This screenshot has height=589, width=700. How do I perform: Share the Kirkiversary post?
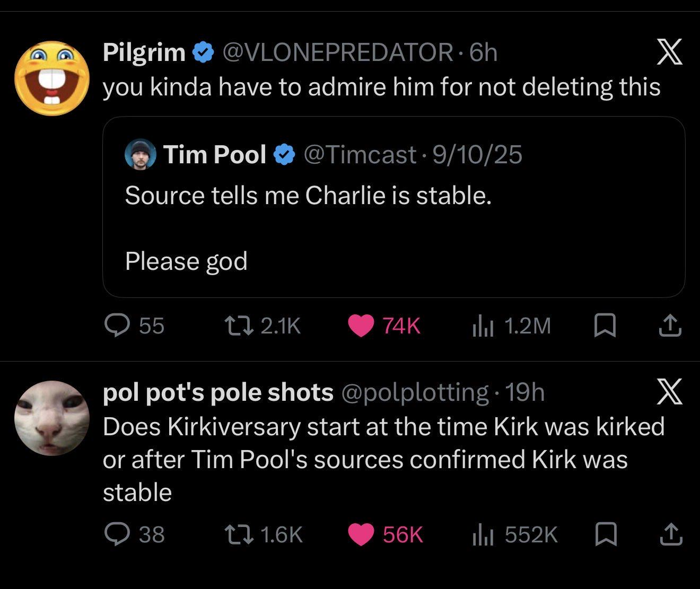670,534
